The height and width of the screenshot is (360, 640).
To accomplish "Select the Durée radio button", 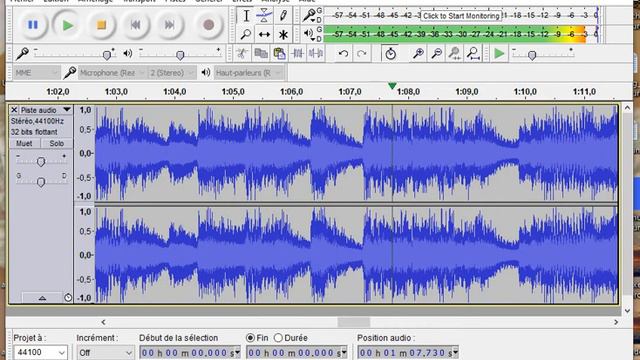I will click(x=278, y=338).
